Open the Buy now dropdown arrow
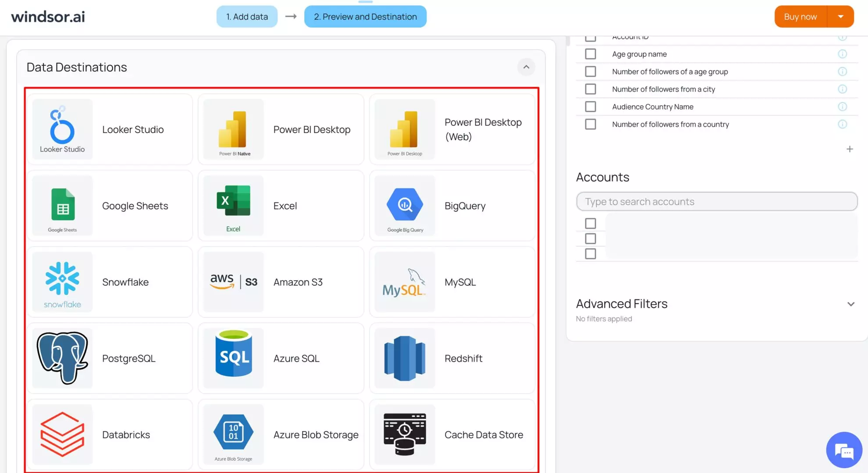This screenshot has height=473, width=868. click(840, 17)
